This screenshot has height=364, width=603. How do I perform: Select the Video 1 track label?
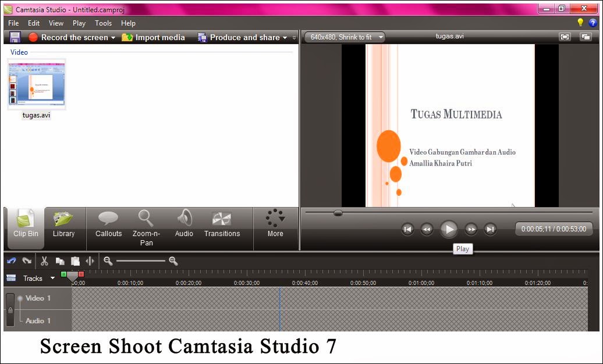38,298
